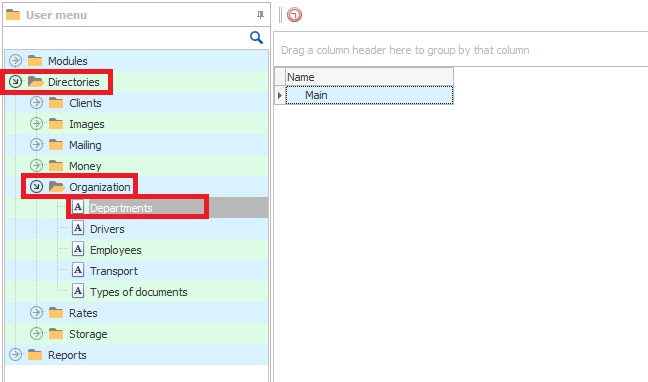
Task: Select the Rates tree label
Action: tap(83, 313)
